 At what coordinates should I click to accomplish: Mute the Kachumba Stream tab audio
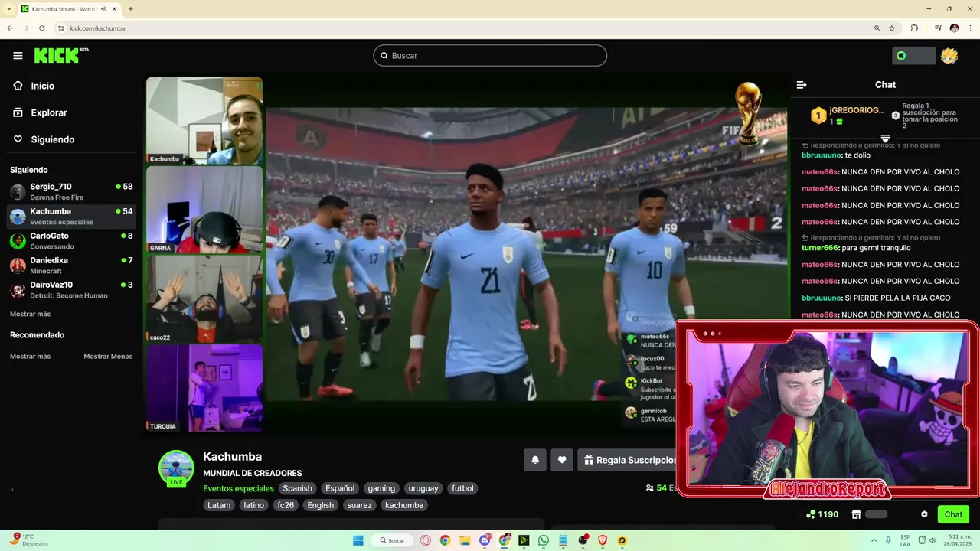click(103, 9)
